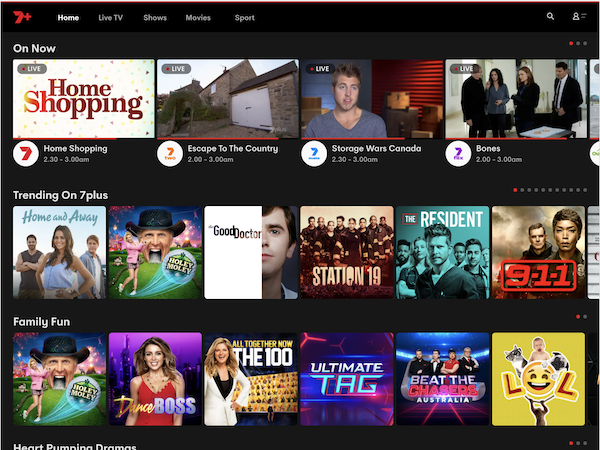
Task: Select last page dot of Trending carousel
Action: point(585,190)
